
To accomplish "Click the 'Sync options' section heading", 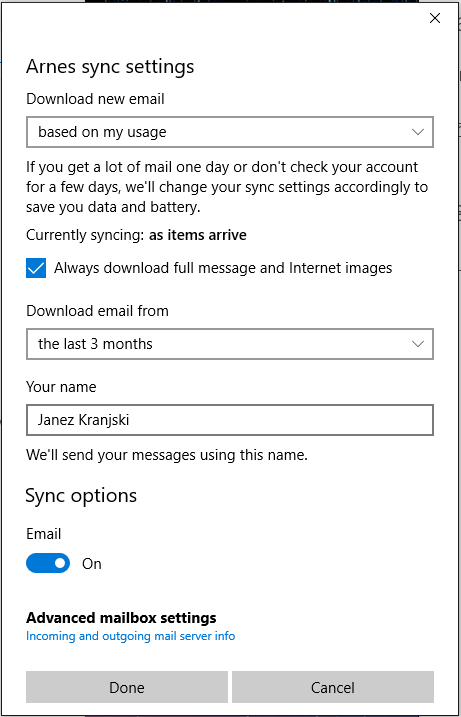I will (x=81, y=496).
